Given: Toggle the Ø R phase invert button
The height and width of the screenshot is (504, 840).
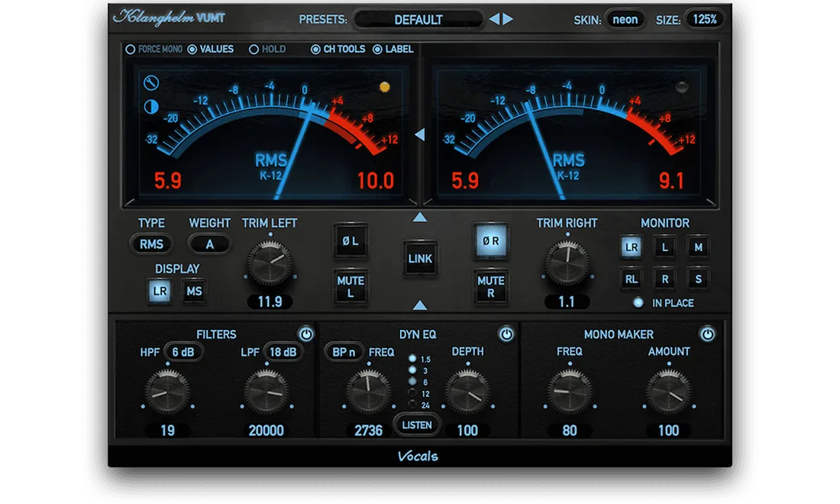Looking at the screenshot, I should pyautogui.click(x=491, y=241).
